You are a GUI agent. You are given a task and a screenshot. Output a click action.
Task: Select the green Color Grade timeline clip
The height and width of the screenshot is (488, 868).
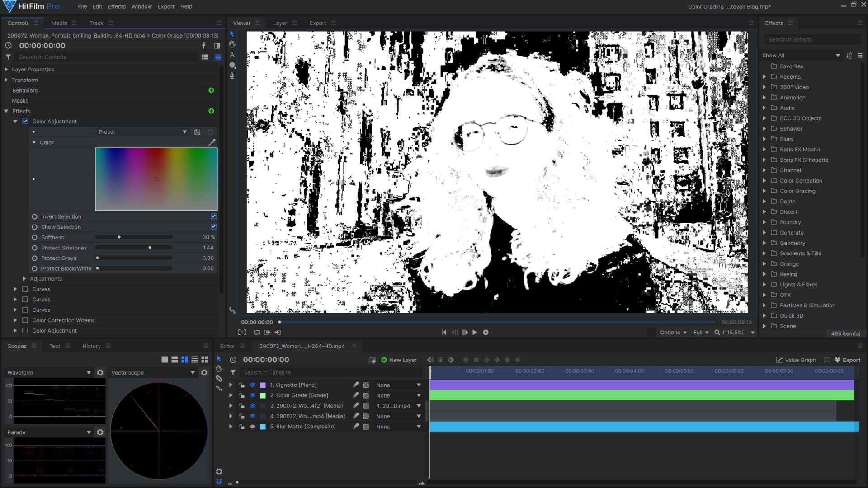tap(642, 395)
